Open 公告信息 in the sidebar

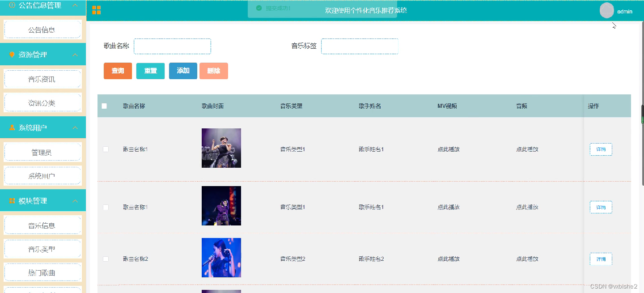tap(42, 30)
